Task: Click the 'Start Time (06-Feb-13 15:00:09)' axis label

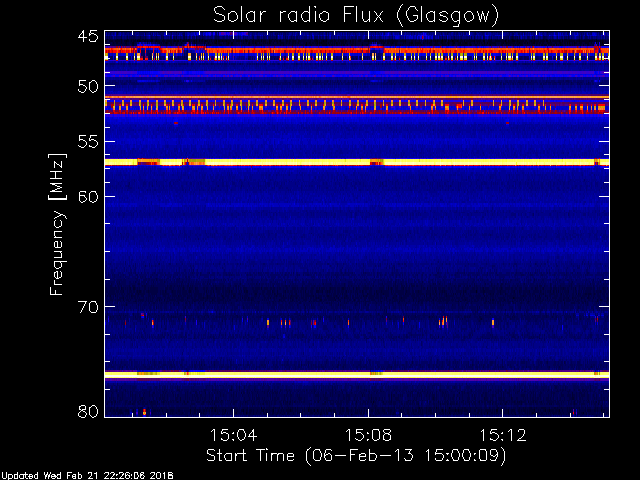Action: (x=356, y=456)
